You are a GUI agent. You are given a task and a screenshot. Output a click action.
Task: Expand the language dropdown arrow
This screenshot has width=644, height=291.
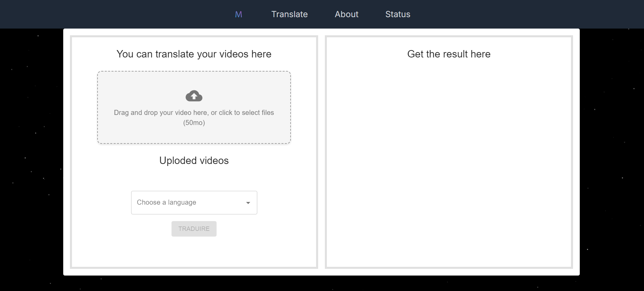[248, 203]
